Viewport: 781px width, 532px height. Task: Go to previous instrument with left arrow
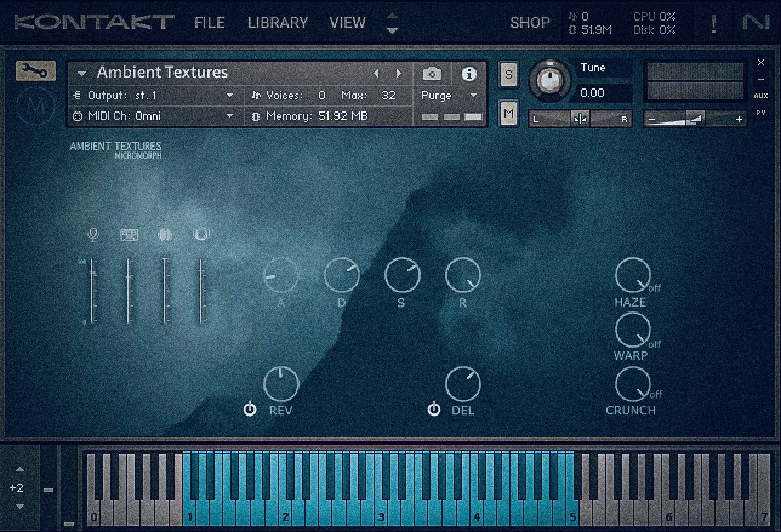click(x=376, y=73)
